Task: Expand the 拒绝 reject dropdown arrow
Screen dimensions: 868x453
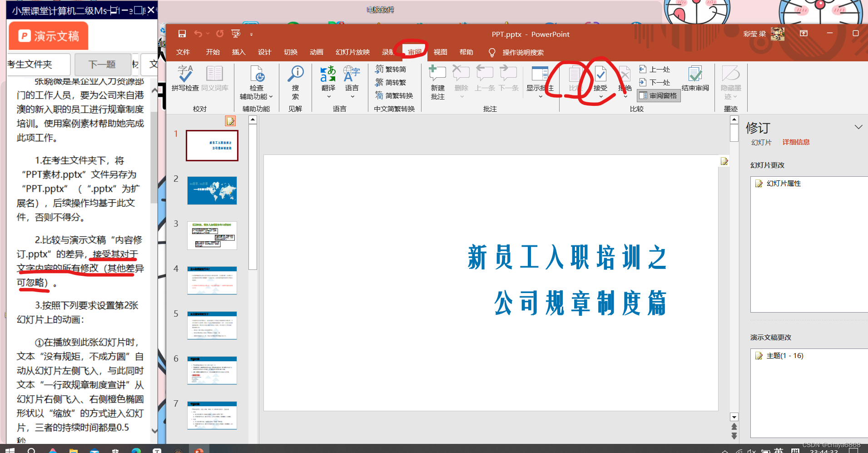Action: pos(625,96)
